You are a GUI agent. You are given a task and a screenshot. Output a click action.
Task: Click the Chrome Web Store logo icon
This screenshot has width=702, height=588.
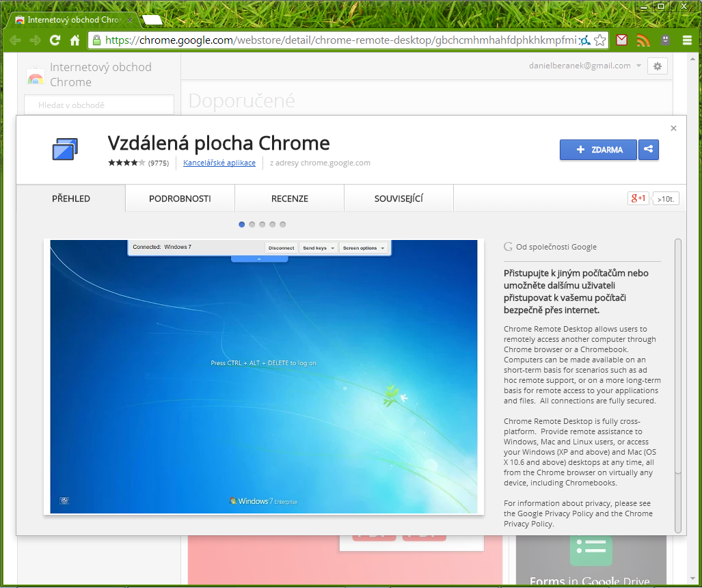pyautogui.click(x=36, y=76)
